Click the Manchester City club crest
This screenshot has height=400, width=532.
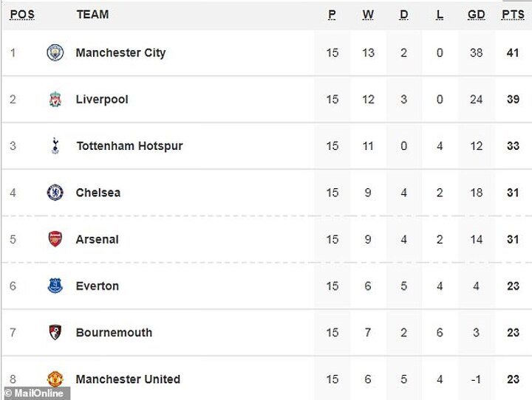pyautogui.click(x=55, y=53)
